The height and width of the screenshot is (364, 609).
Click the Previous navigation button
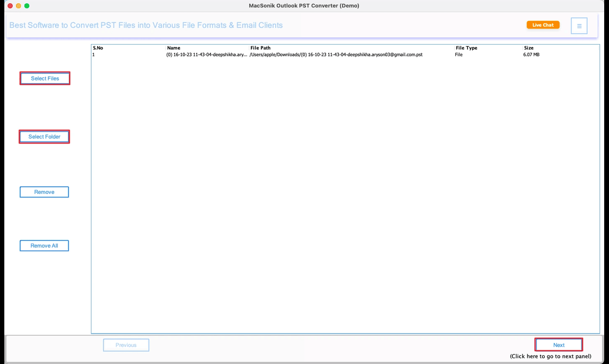126,344
